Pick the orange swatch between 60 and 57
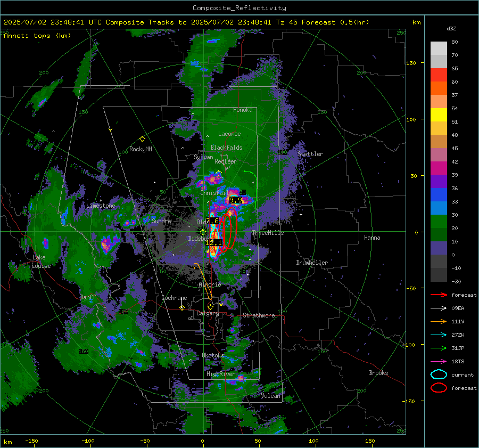 tap(439, 88)
